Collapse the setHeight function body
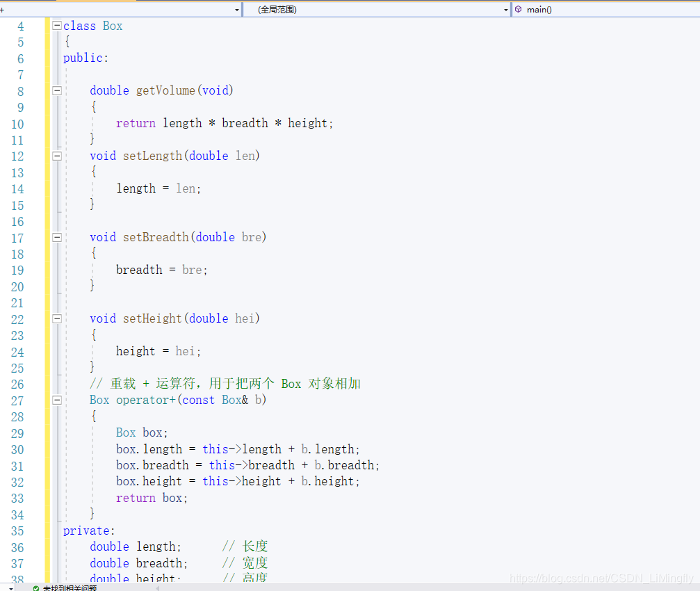The height and width of the screenshot is (591, 700). [x=56, y=318]
